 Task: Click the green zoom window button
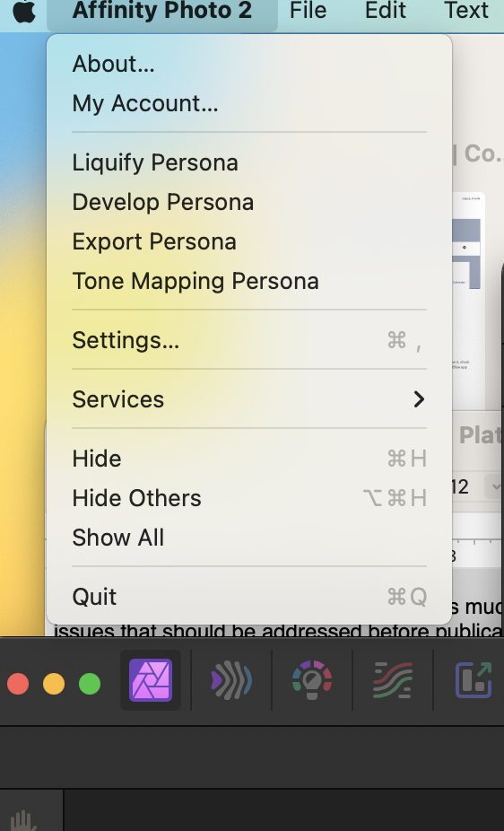[x=90, y=684]
